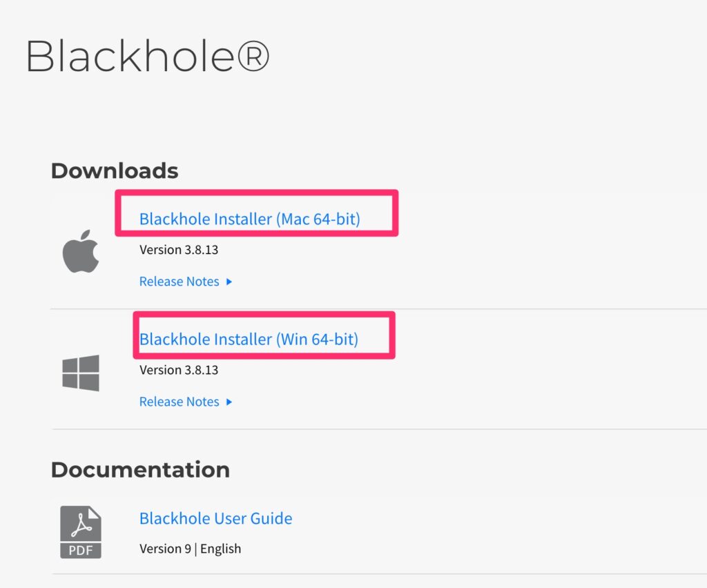Expand Release Notes arrow under Mac installer
707x588 pixels.
coord(229,282)
